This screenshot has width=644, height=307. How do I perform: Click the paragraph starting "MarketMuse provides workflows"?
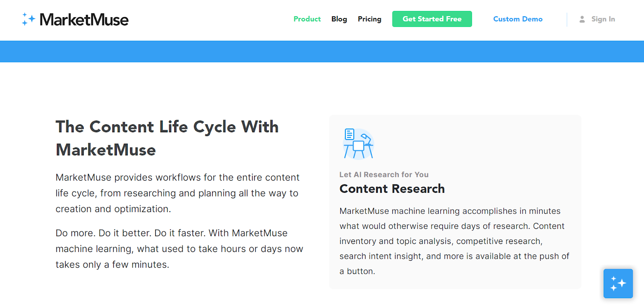point(178,193)
